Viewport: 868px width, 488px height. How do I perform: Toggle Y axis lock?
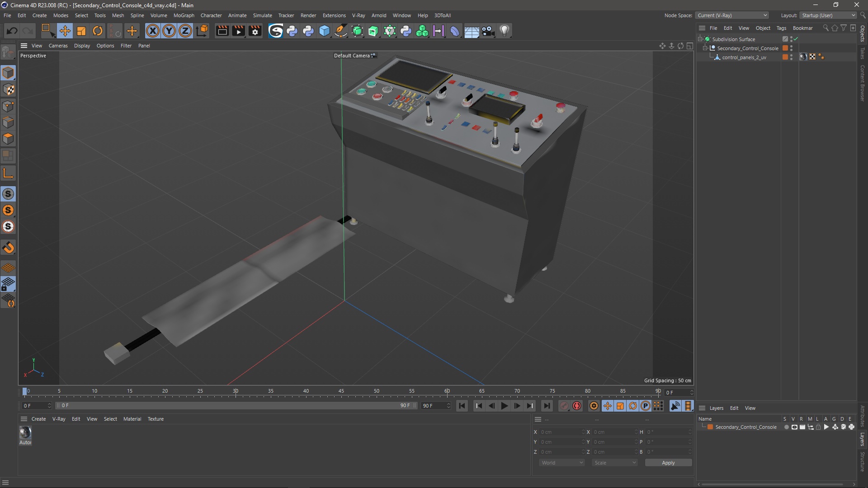169,31
